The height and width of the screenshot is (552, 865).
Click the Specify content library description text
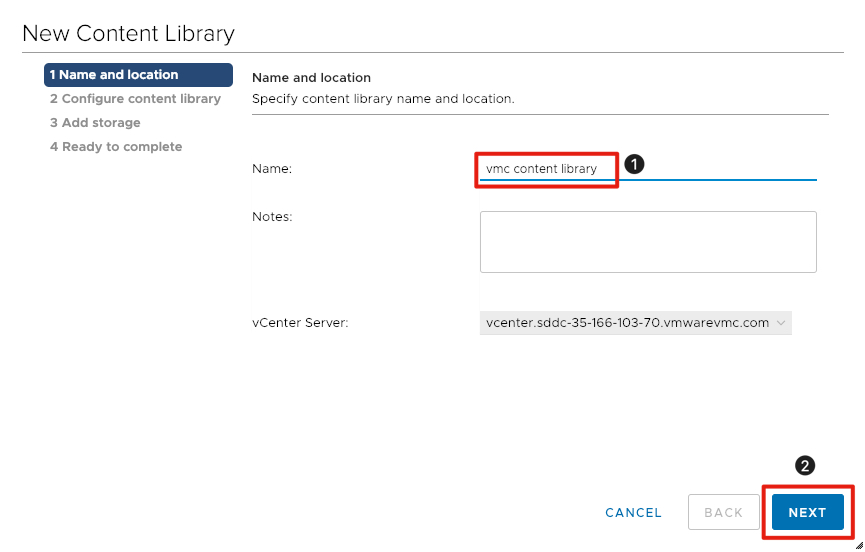click(x=383, y=99)
